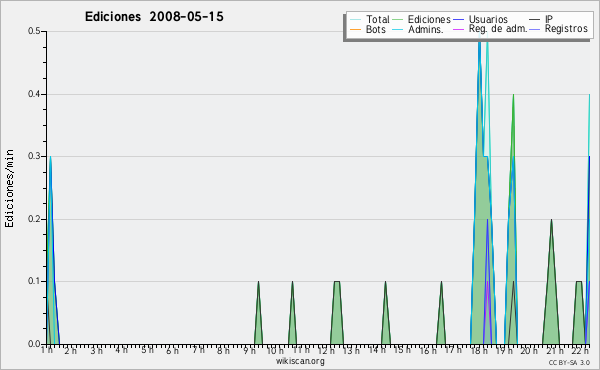Click the Bots legend label

(375, 29)
